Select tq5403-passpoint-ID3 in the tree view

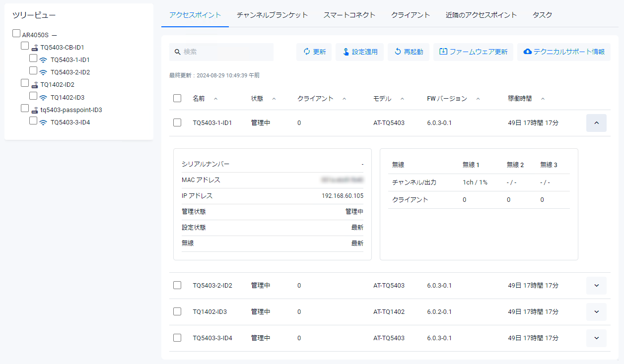pyautogui.click(x=71, y=110)
